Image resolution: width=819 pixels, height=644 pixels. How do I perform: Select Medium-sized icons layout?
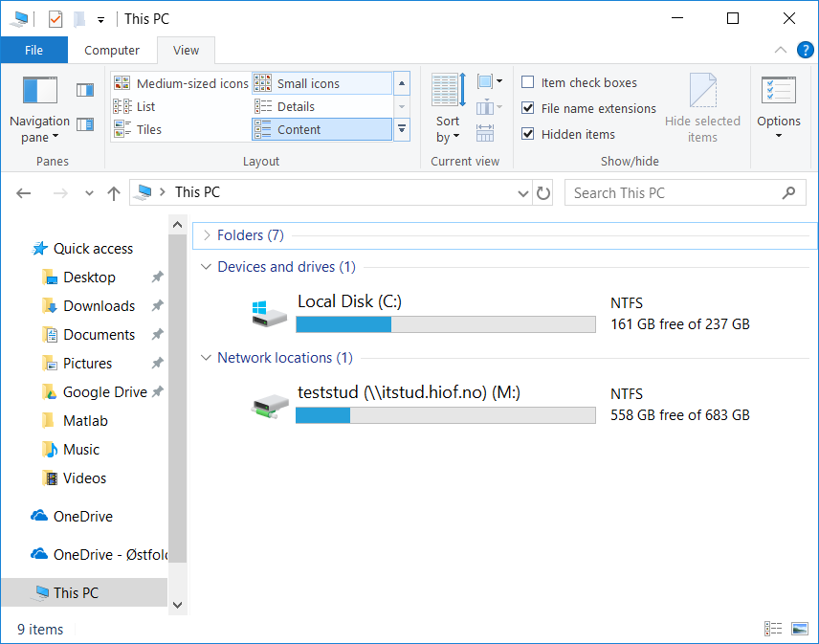click(x=181, y=83)
